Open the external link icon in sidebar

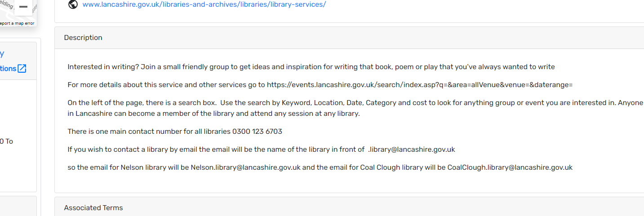(x=22, y=69)
